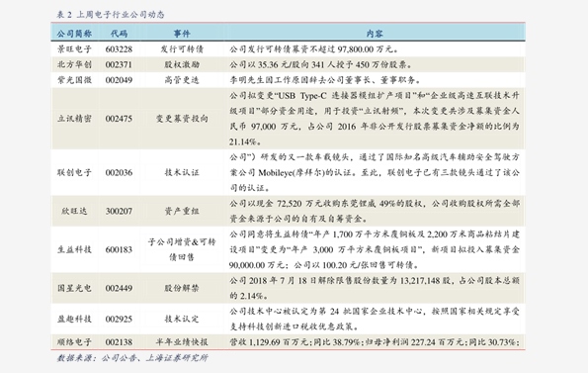Select the 生益科技 company cell
Viewport: 588px width, 373px height.
pos(74,249)
